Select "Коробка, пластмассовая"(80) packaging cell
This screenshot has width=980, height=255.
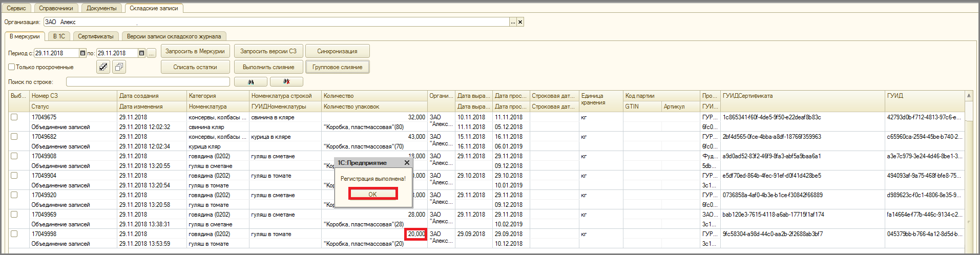[374, 127]
